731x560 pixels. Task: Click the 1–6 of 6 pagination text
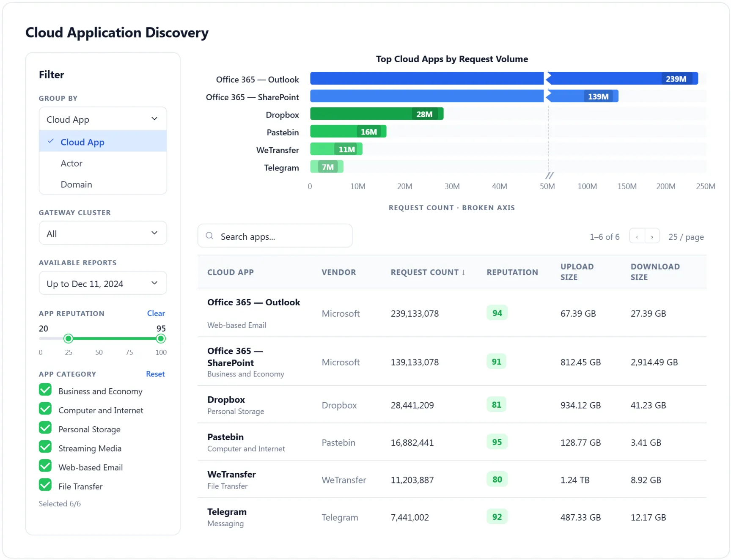coord(605,237)
